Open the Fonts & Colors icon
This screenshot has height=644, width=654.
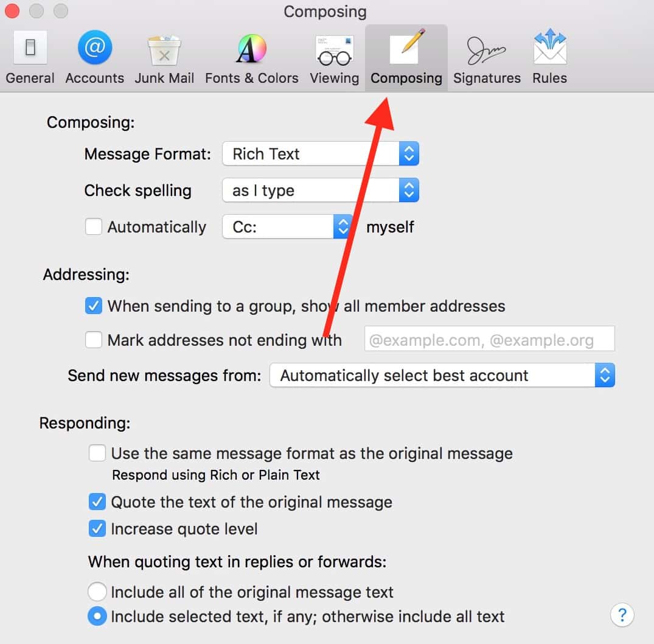(x=251, y=49)
